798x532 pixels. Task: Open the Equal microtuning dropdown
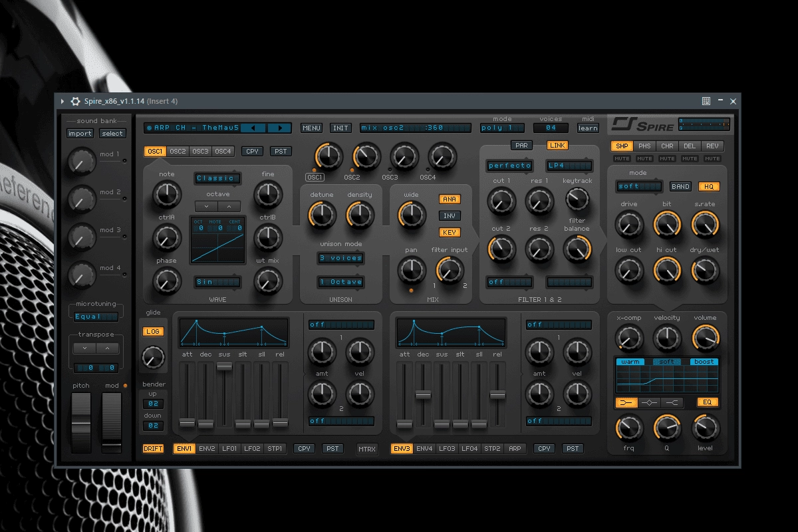point(96,317)
